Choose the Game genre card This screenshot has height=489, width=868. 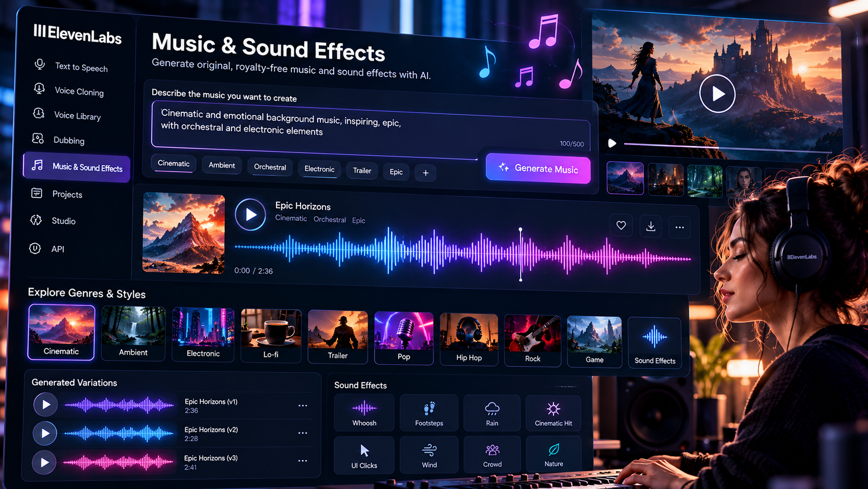[594, 342]
